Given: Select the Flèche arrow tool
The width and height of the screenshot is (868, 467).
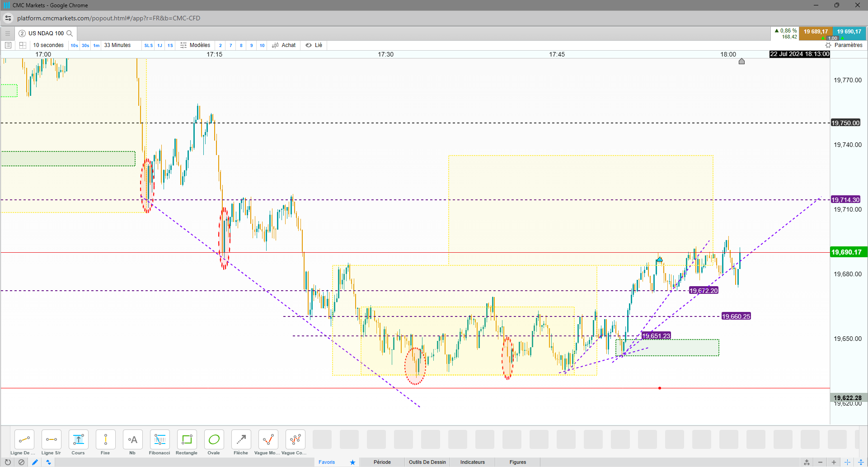Looking at the screenshot, I should coord(241,439).
